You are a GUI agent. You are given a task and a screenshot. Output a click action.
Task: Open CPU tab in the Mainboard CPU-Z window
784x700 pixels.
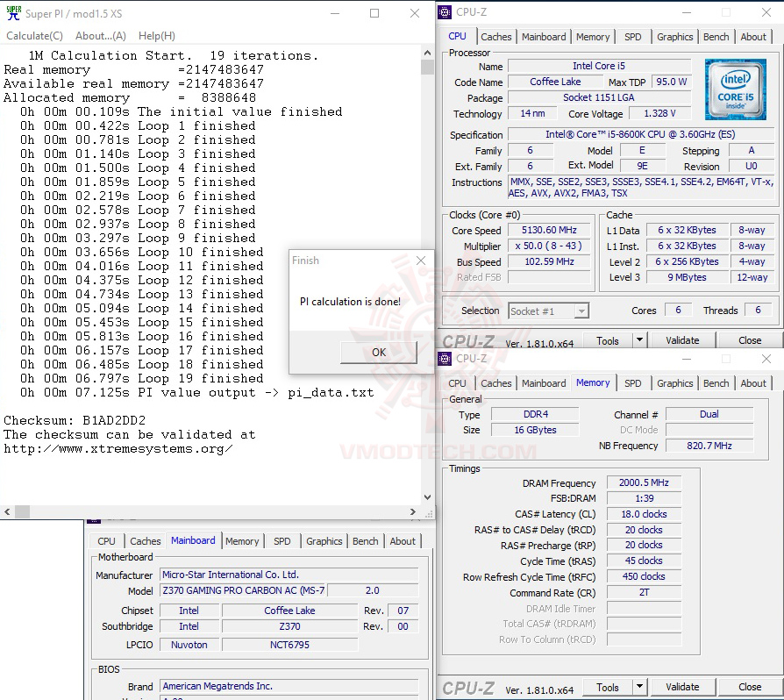point(106,541)
